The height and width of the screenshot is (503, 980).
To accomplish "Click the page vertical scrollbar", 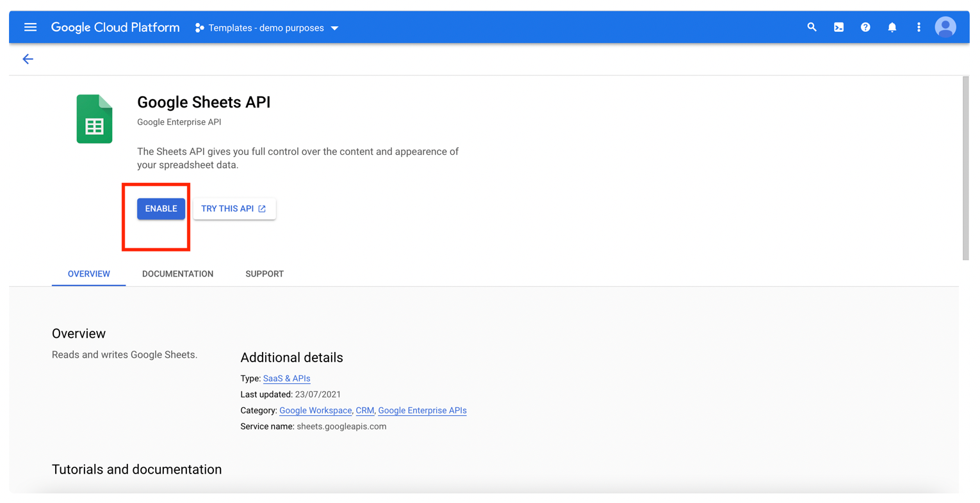I will tap(966, 168).
